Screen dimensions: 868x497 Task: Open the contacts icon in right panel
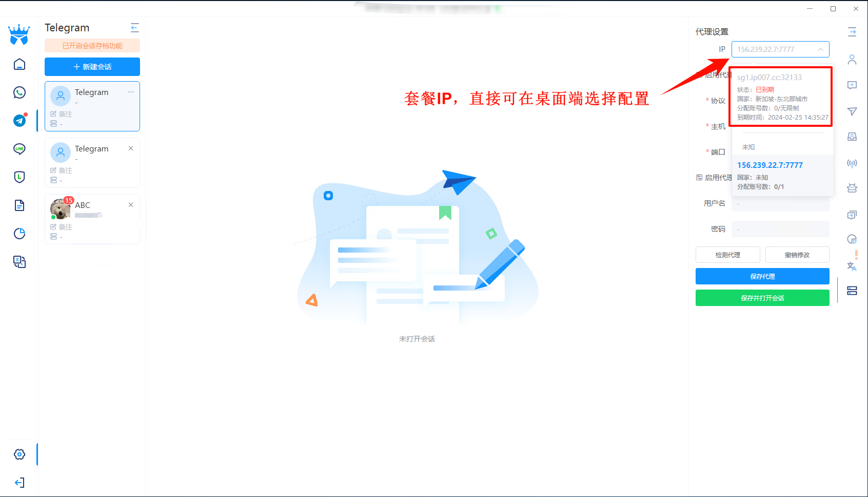[x=852, y=60]
